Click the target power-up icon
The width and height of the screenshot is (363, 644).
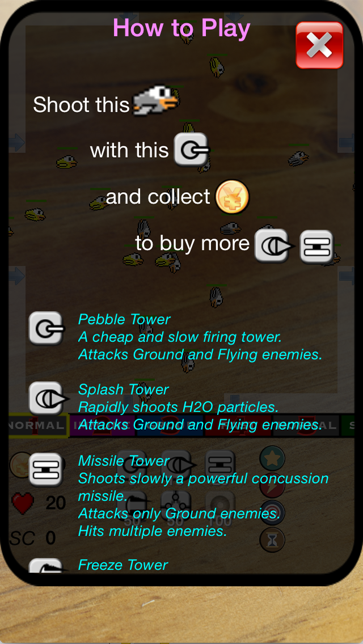click(x=272, y=512)
